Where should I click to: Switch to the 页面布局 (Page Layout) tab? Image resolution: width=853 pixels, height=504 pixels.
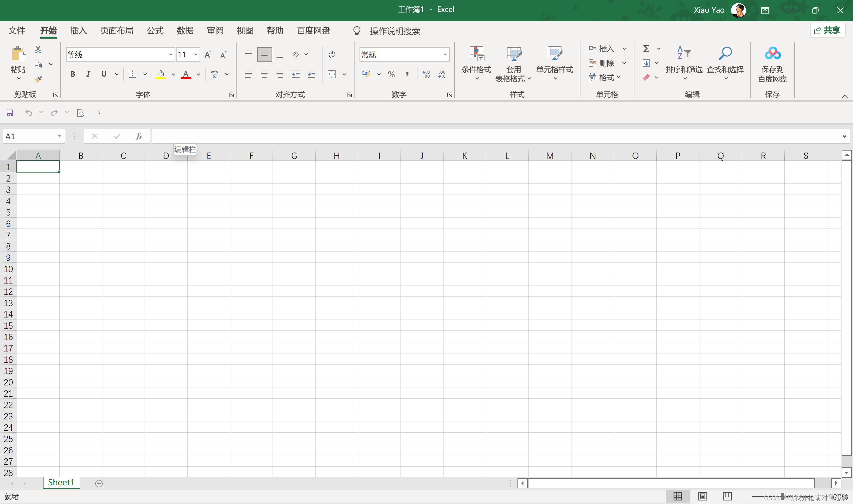[x=117, y=31]
